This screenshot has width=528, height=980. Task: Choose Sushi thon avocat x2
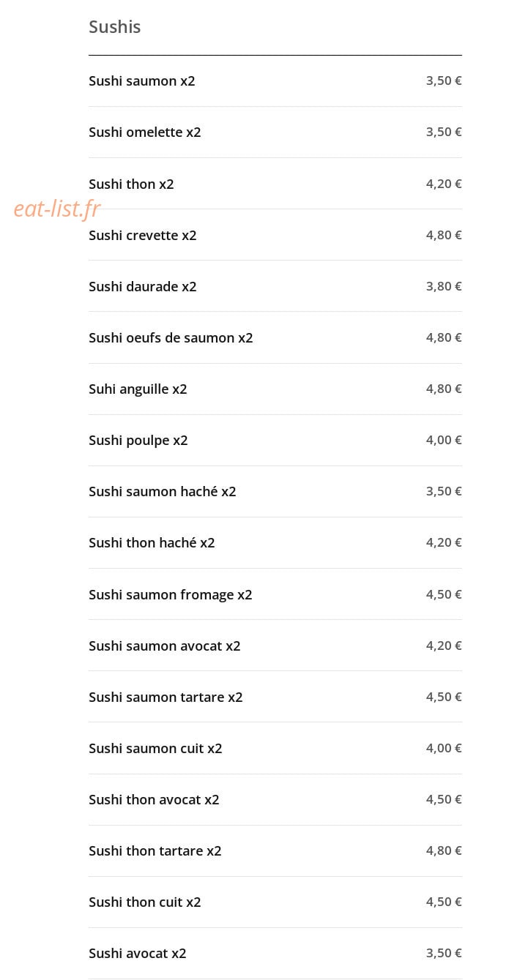tap(275, 800)
